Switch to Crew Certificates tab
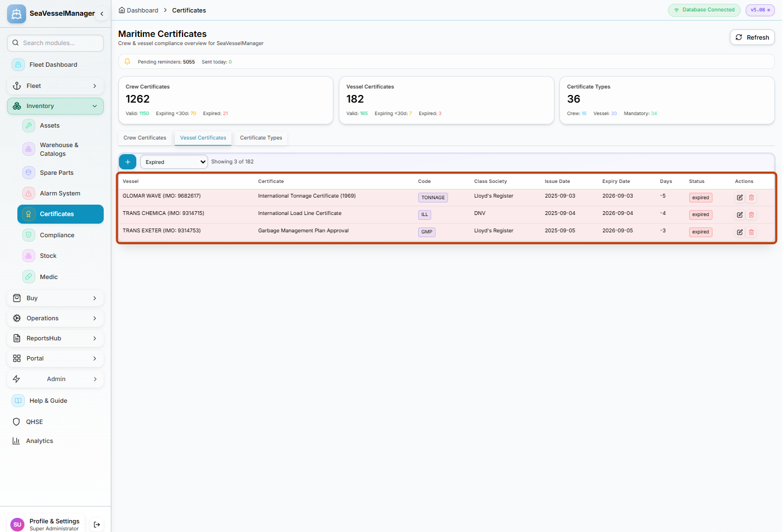The image size is (782, 532). click(145, 138)
